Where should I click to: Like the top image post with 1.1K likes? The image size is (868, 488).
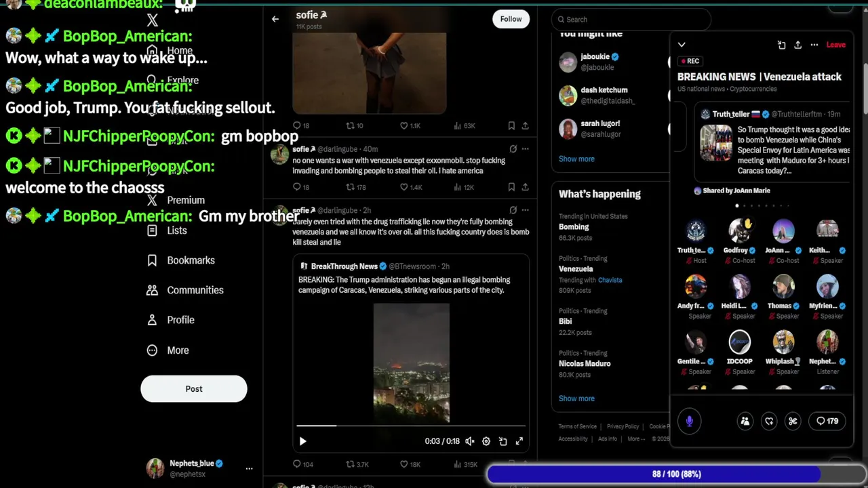[404, 125]
